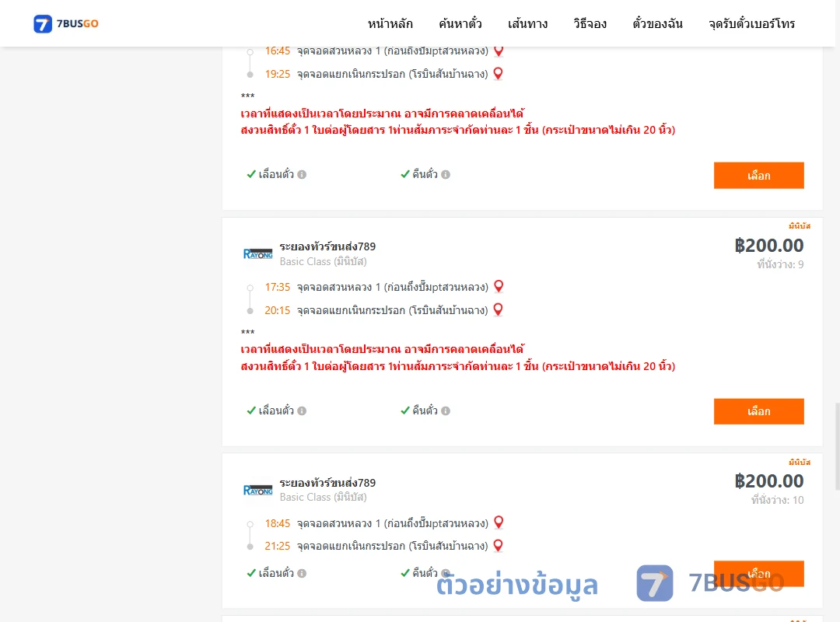Open the ค้นหาตั๋ว menu item
Screen dimensions: 840x622
(x=460, y=23)
